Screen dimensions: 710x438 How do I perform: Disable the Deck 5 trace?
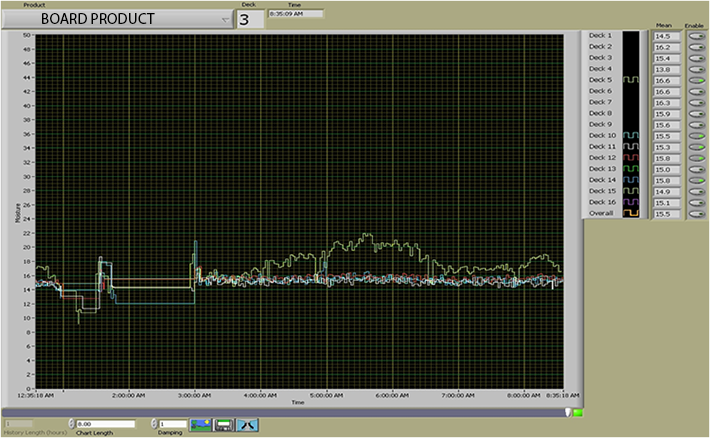[696, 80]
